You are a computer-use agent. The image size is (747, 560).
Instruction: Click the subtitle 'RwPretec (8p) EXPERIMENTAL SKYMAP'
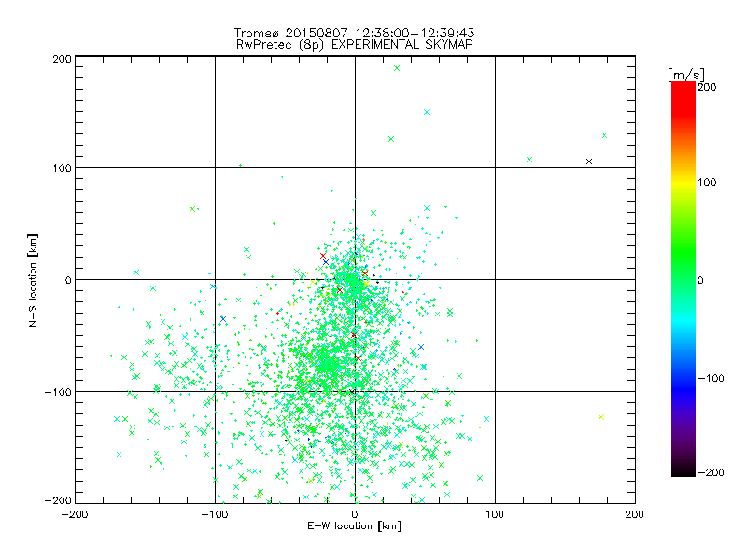355,44
